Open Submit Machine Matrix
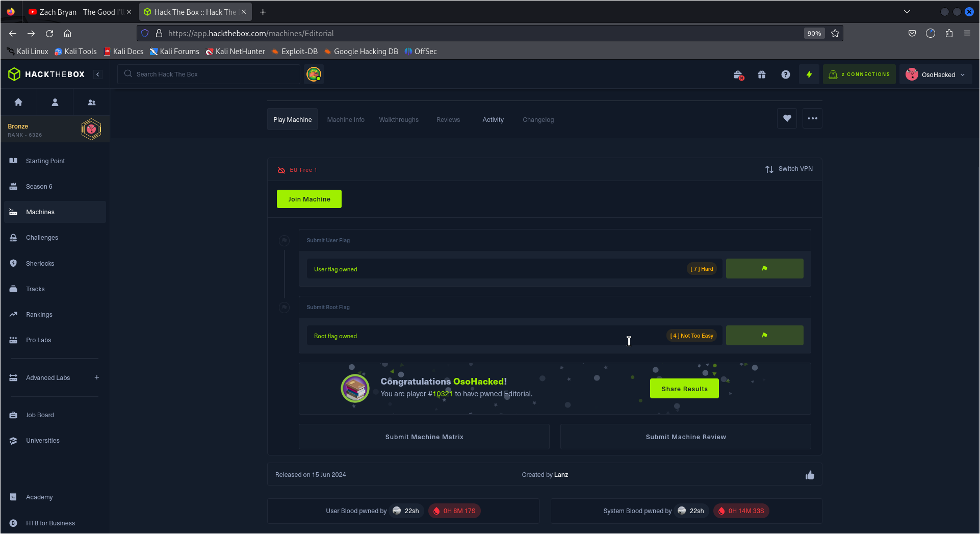Image resolution: width=980 pixels, height=534 pixels. pos(424,437)
